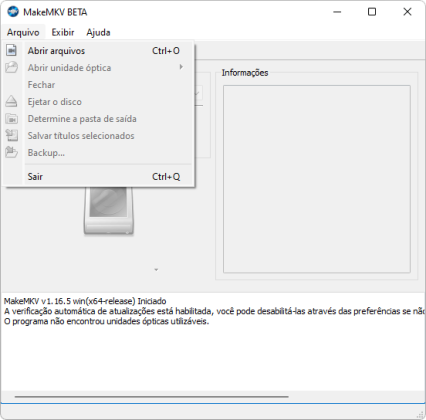Select Abrir unidade óptica entry
This screenshot has height=420, width=426.
tap(98, 68)
